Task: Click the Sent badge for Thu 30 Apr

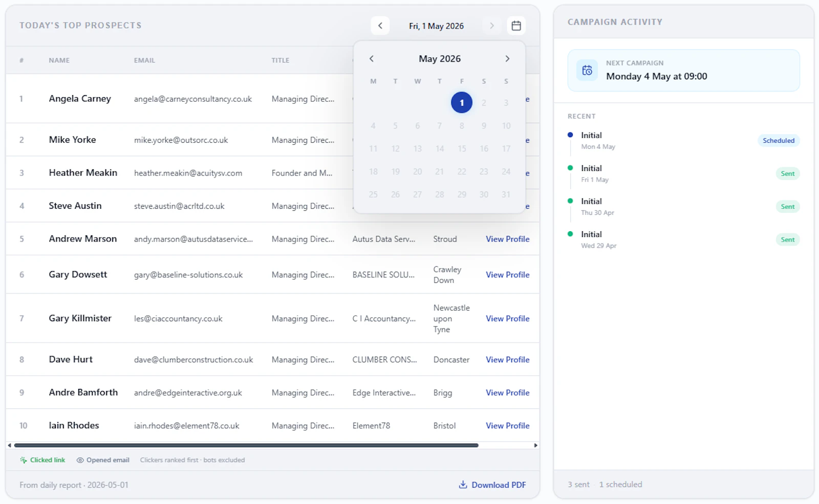Action: [x=788, y=207]
